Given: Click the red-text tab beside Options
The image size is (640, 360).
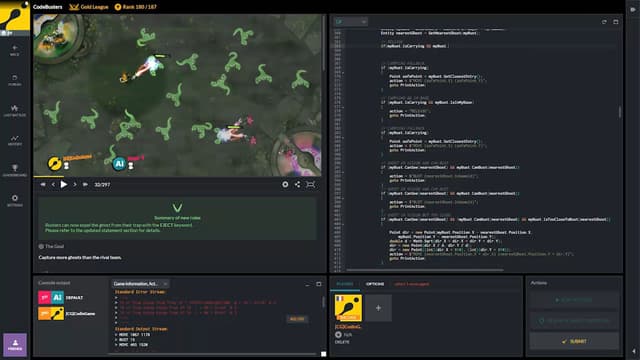Looking at the screenshot, I should click(411, 284).
